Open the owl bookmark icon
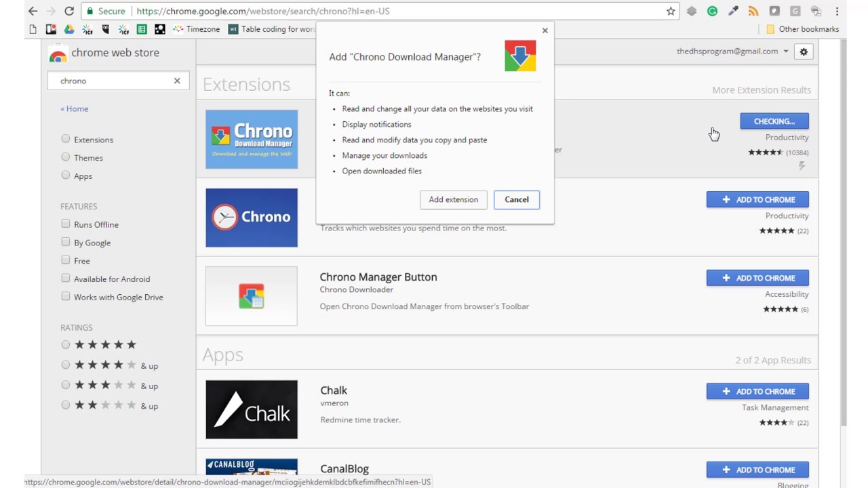The image size is (868, 488). pyautogui.click(x=106, y=29)
